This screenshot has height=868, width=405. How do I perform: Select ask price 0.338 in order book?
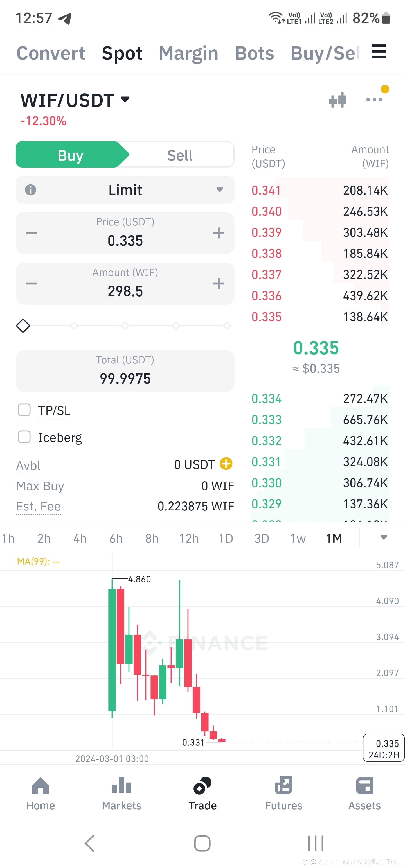point(266,253)
